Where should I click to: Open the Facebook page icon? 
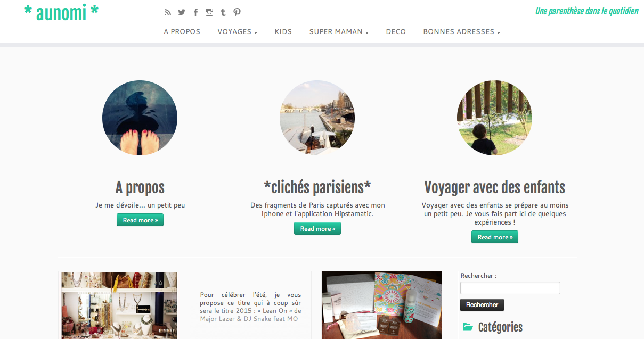click(195, 12)
